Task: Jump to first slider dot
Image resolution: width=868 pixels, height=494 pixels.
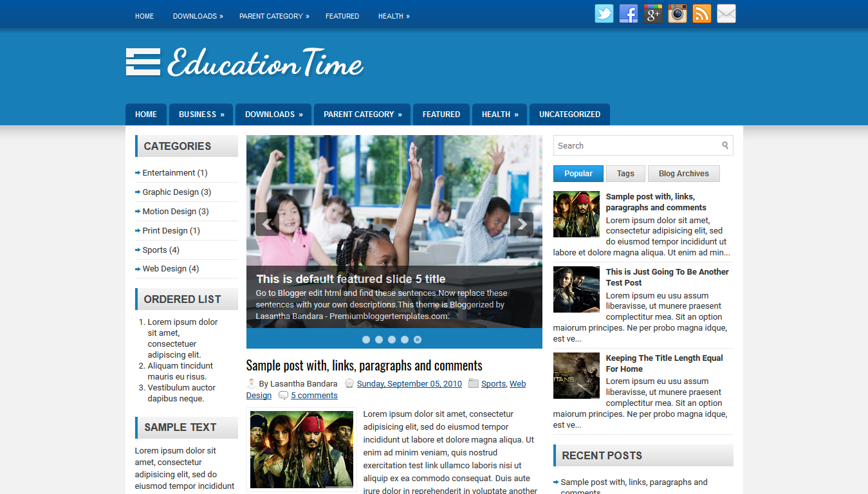Action: pyautogui.click(x=366, y=339)
